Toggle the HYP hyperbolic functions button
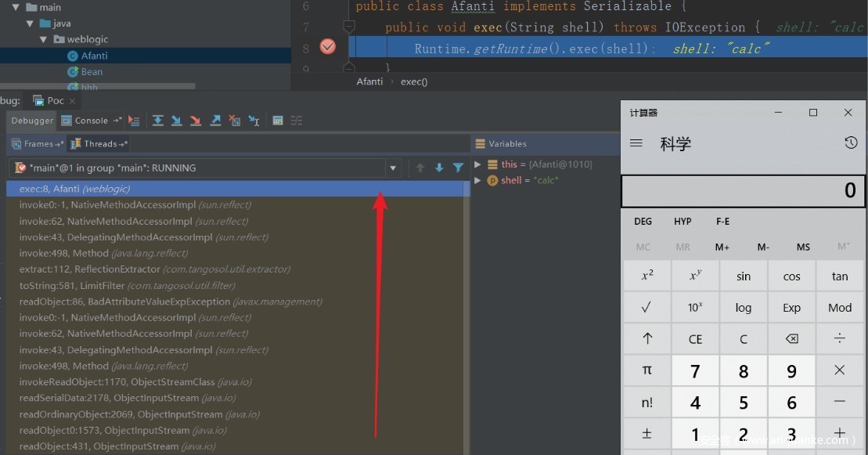 click(683, 222)
